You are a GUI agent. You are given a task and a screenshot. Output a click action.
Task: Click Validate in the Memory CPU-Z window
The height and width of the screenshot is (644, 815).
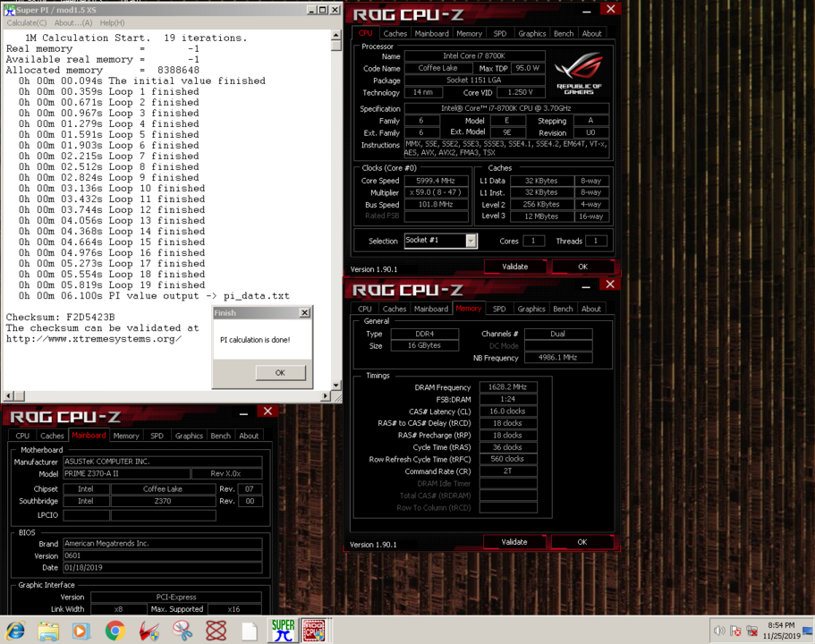[x=514, y=542]
